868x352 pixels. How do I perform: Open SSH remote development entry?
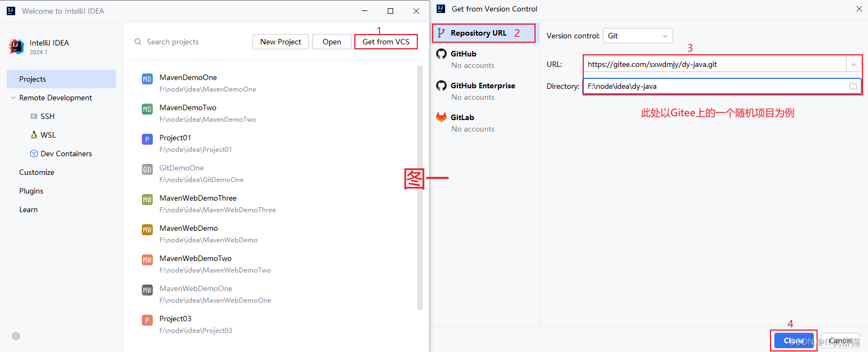point(48,116)
